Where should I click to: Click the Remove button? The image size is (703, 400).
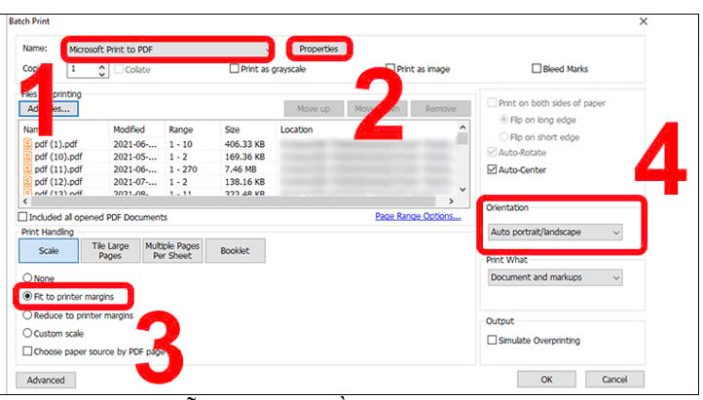pyautogui.click(x=441, y=109)
